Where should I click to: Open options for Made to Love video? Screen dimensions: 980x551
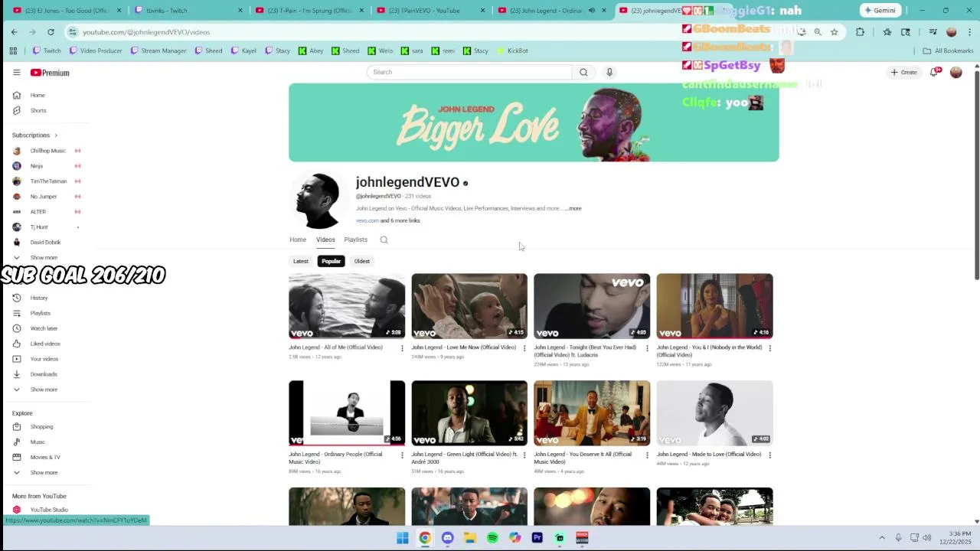pyautogui.click(x=769, y=455)
